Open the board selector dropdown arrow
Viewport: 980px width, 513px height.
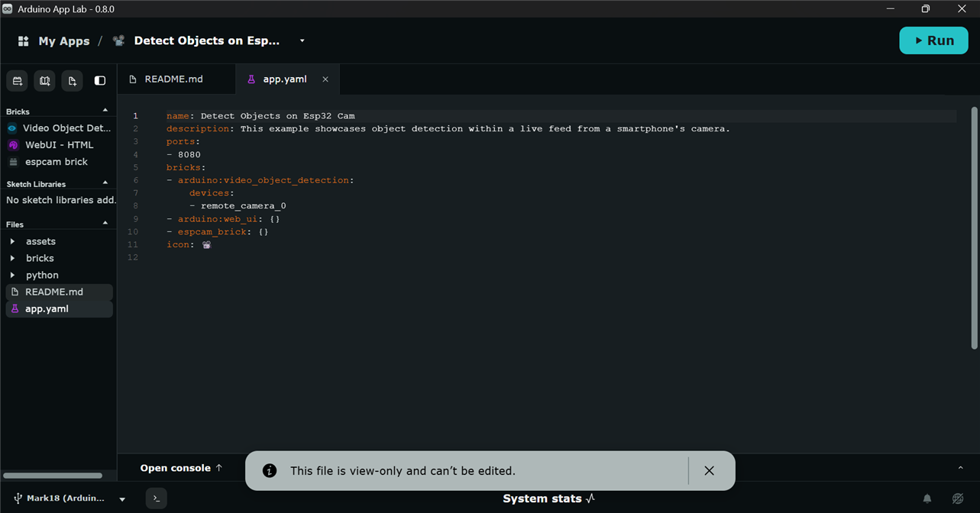122,499
